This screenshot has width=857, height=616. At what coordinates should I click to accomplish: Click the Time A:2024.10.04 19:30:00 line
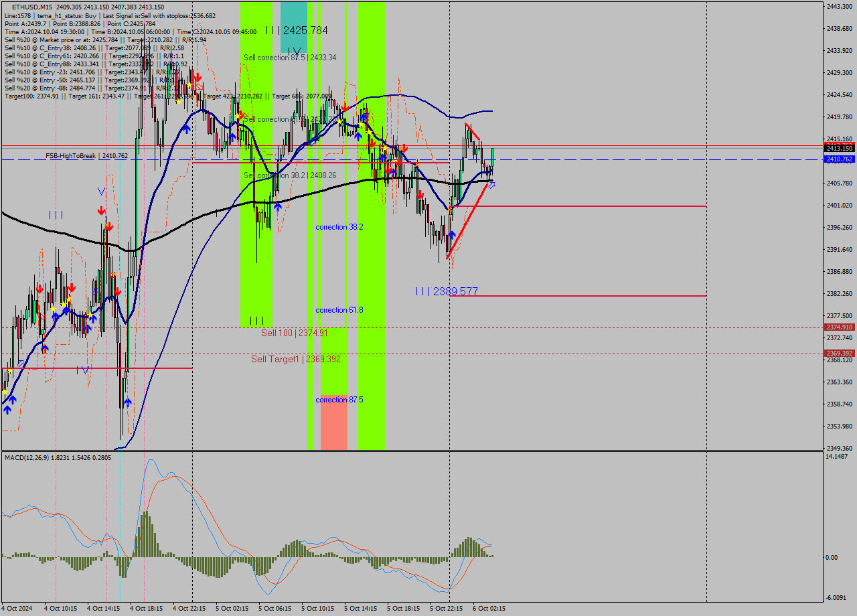tap(131, 31)
